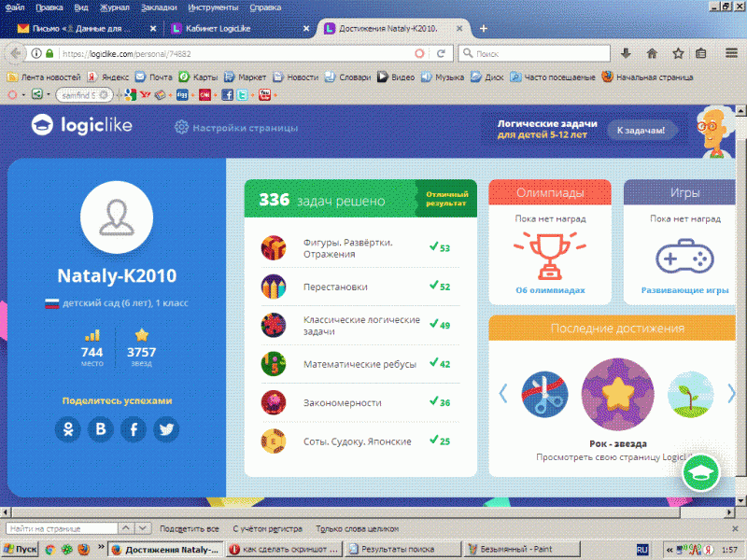Open the Закладки menu
The height and width of the screenshot is (560, 747).
tap(159, 7)
